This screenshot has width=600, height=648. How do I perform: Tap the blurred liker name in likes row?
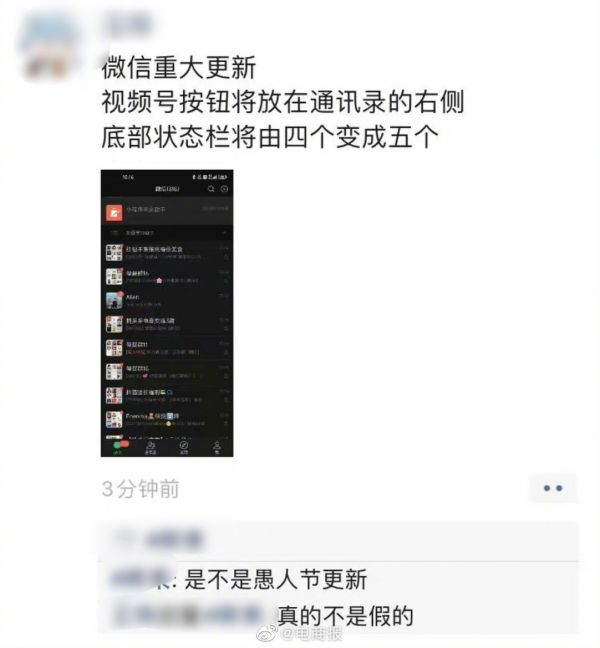coord(174,540)
